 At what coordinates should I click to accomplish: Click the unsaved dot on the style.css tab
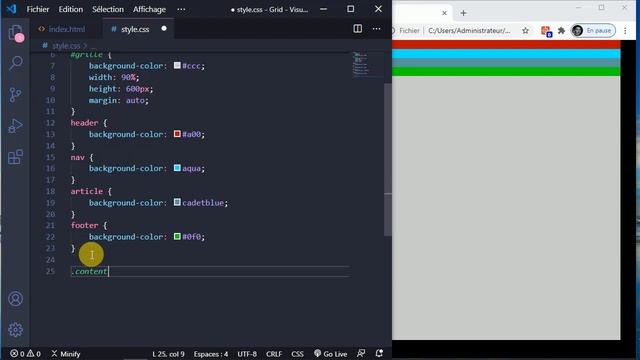pyautogui.click(x=164, y=29)
